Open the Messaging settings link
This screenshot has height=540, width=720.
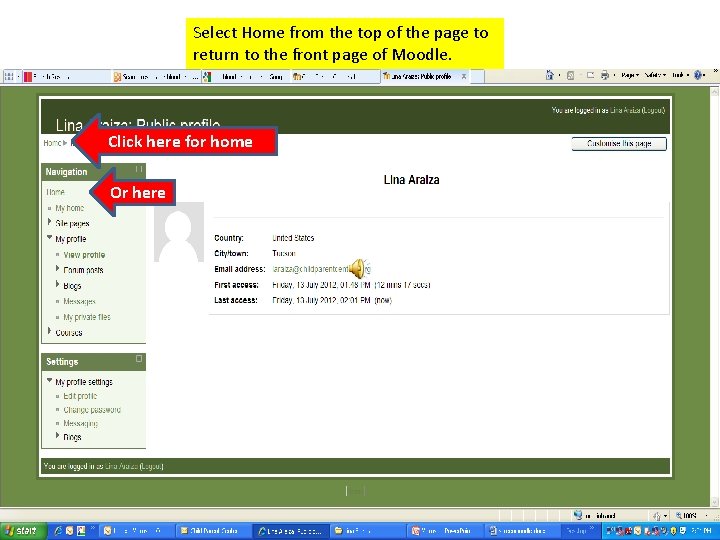point(80,423)
